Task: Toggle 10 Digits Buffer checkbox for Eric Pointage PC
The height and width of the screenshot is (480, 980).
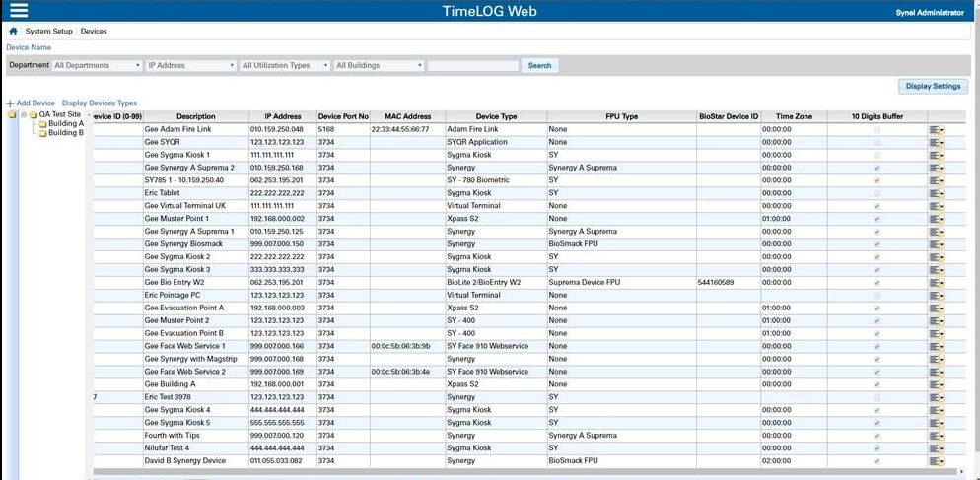Action: [x=876, y=295]
